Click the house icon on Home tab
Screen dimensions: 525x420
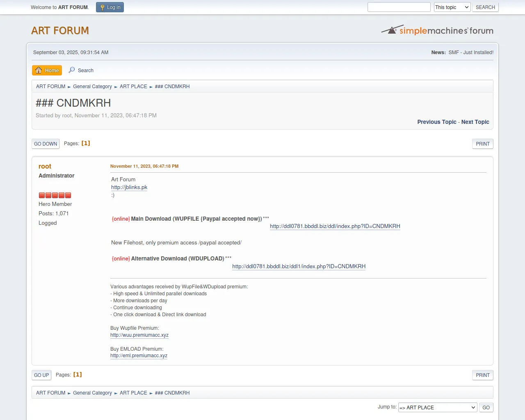click(x=39, y=70)
